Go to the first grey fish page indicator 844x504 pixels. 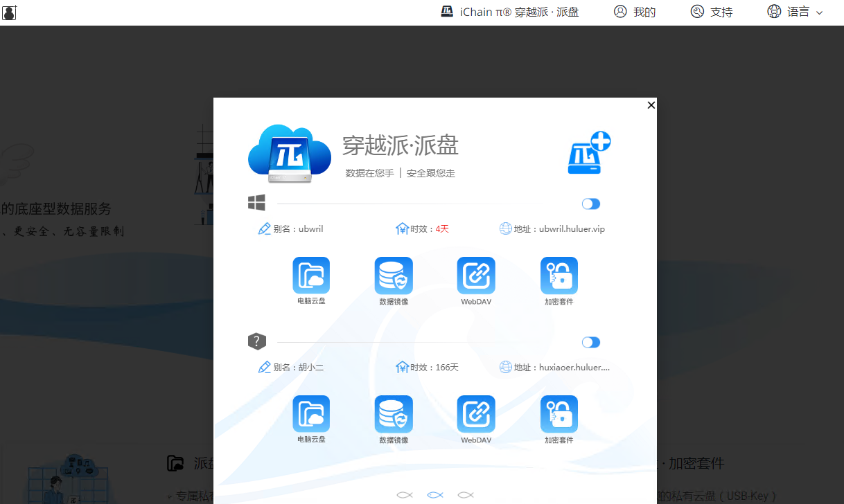[405, 494]
